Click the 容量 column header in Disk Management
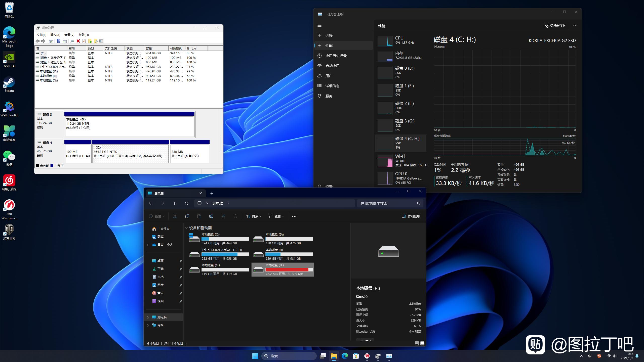Viewport: 644px width, 362px height. [x=156, y=48]
